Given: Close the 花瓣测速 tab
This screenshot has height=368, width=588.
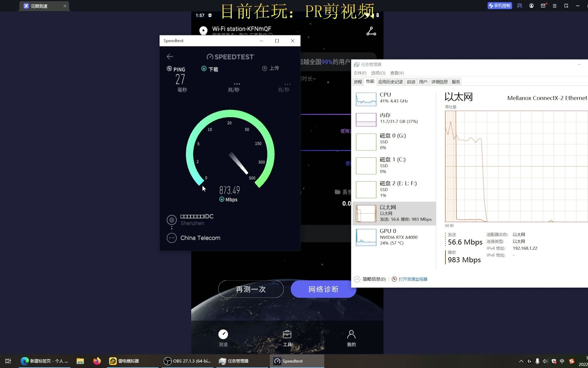Looking at the screenshot, I should (65, 6).
